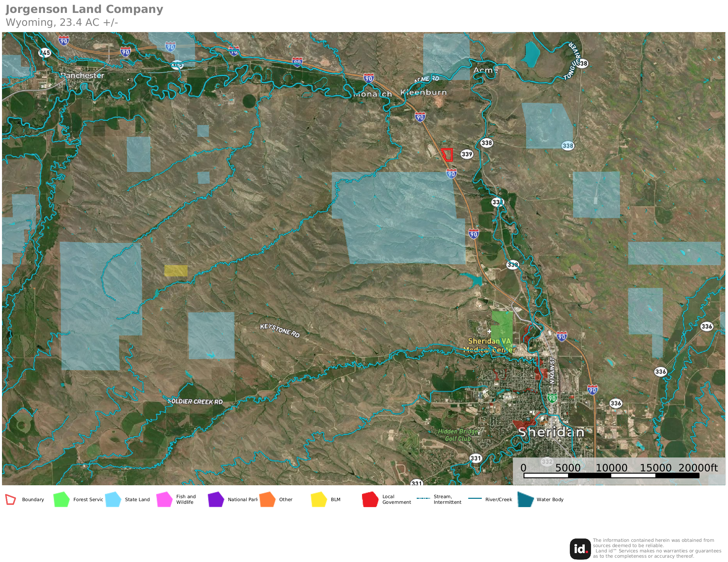Click the map scale bar
Screen dimensions: 728x562
[x=611, y=476]
